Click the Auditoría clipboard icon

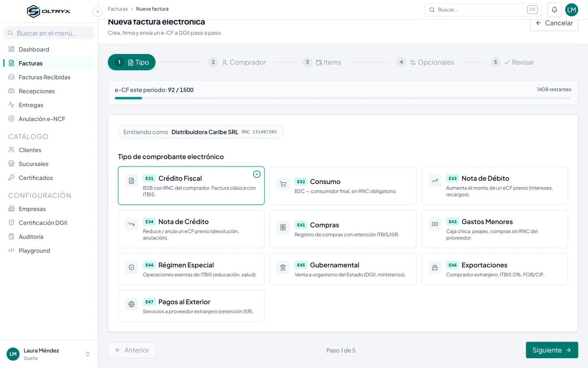click(x=11, y=237)
